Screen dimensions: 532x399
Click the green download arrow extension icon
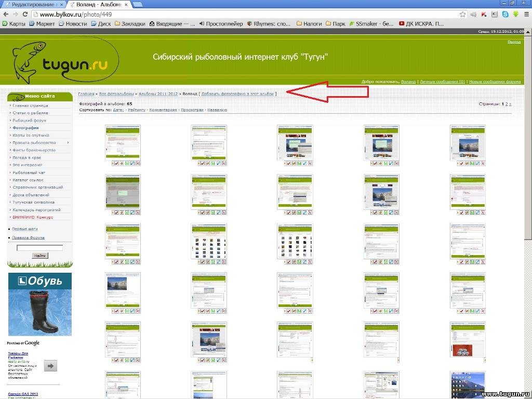[516, 14]
